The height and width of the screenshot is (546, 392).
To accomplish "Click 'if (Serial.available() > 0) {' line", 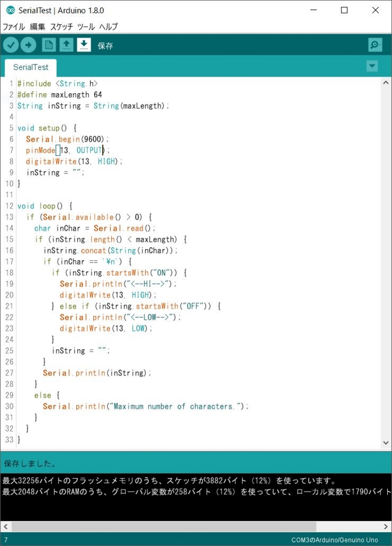I will coord(89,218).
